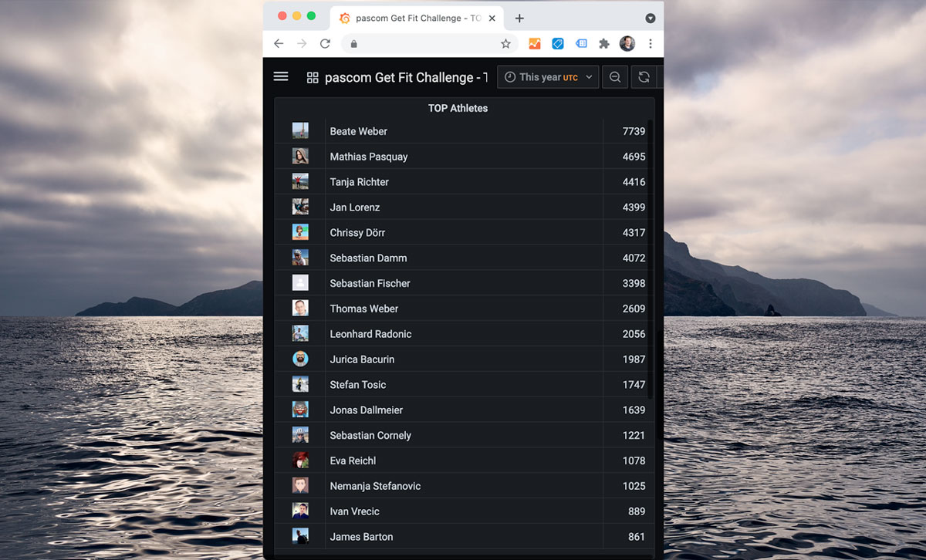Click the lock icon in address bar

pos(354,44)
